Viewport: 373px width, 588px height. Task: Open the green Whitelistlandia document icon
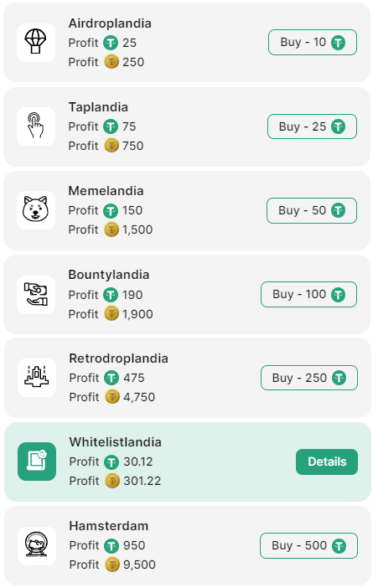click(x=37, y=462)
